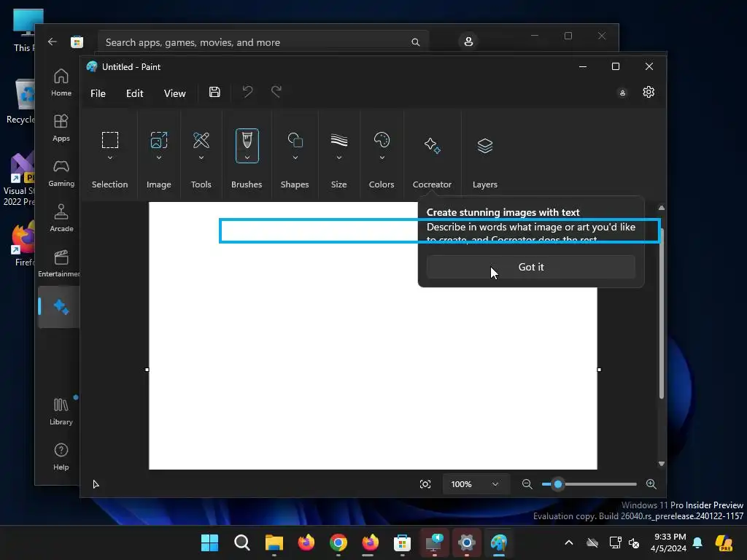747x560 pixels.
Task: Expand the Shapes dropdown chevron
Action: click(295, 157)
